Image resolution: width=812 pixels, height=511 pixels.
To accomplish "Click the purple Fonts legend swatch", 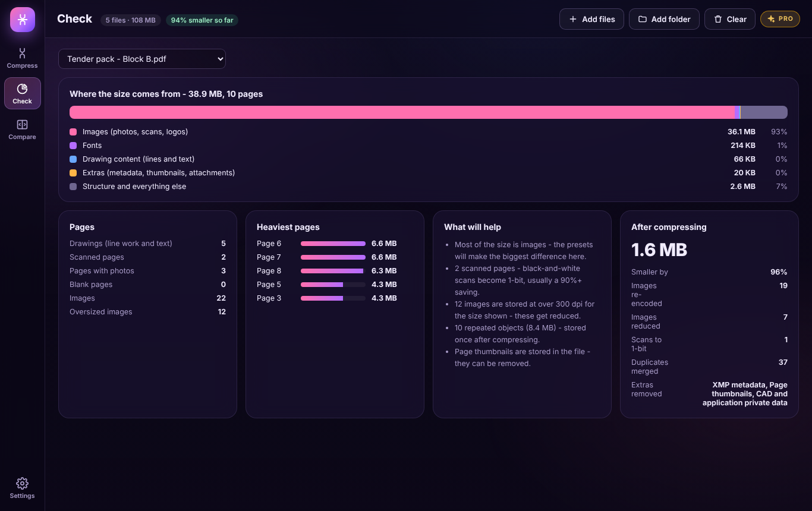I will pos(73,146).
